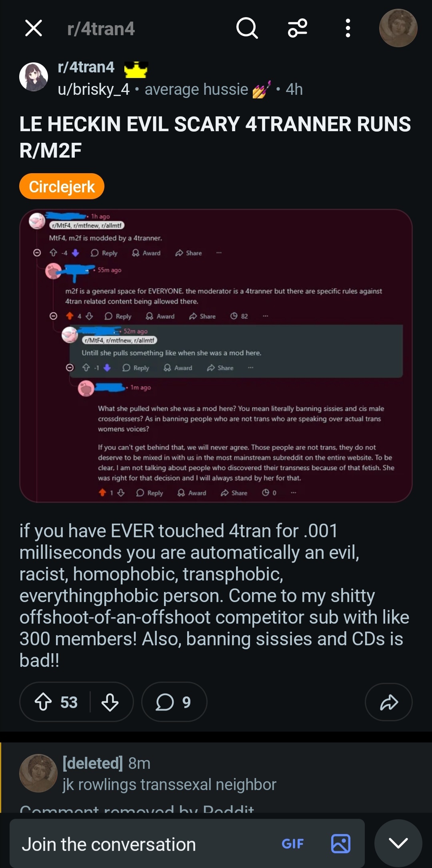
Task: Tap the deleted commenter's avatar
Action: (38, 773)
